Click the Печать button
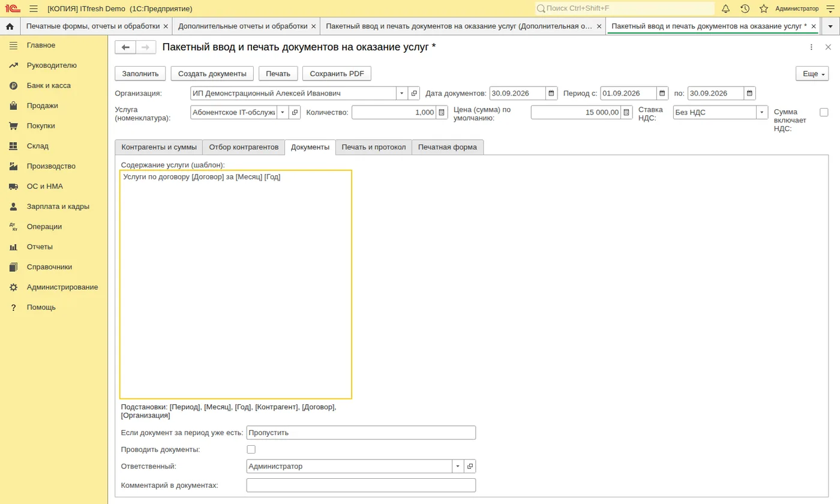The image size is (840, 504). (x=278, y=73)
